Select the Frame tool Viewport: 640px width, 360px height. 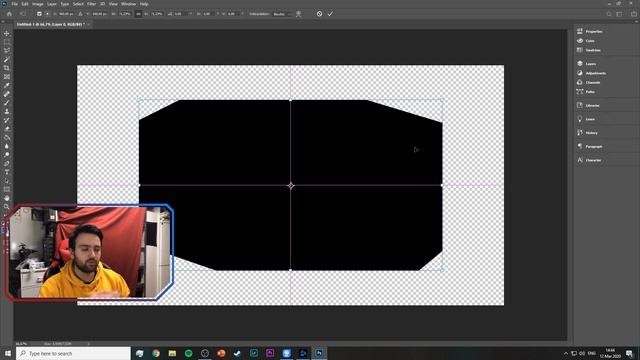point(7,77)
